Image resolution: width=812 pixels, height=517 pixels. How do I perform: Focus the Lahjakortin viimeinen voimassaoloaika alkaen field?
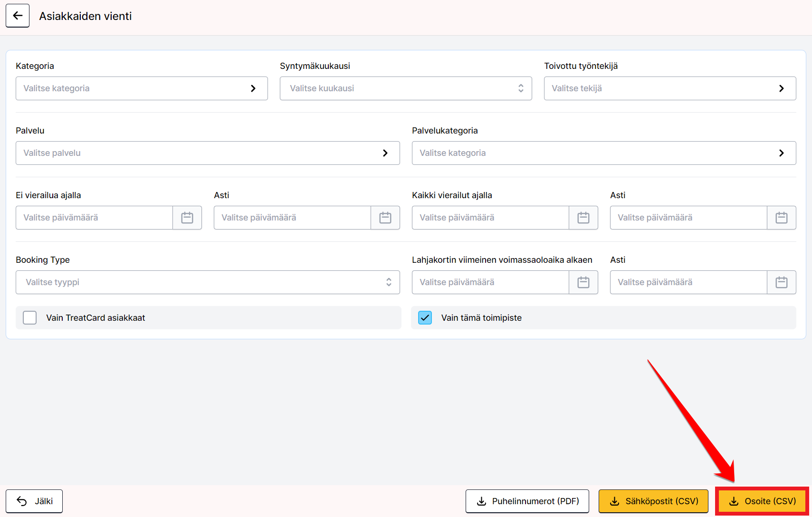(490, 282)
